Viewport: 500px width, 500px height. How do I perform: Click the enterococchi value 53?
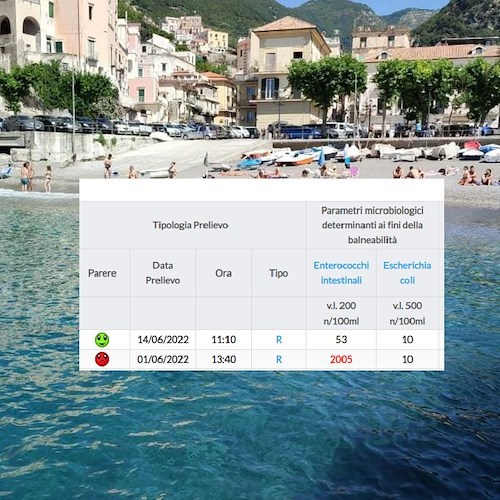[x=341, y=340]
